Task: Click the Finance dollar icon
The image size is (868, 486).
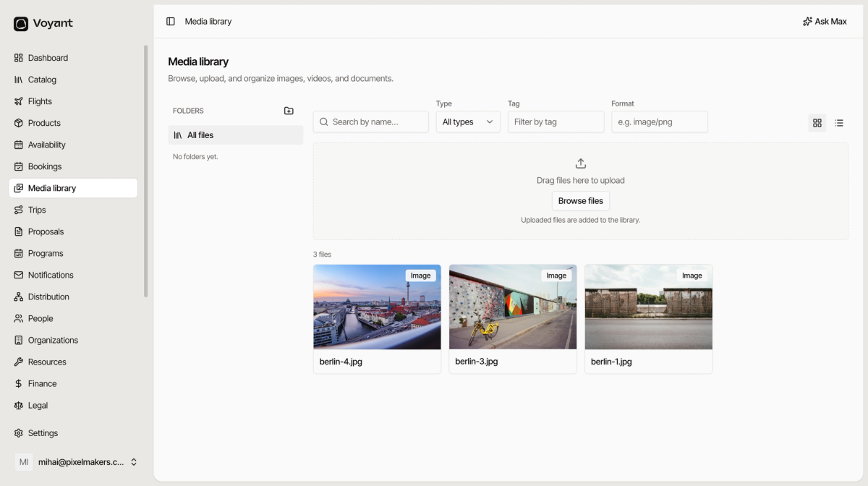Action: pyautogui.click(x=19, y=383)
